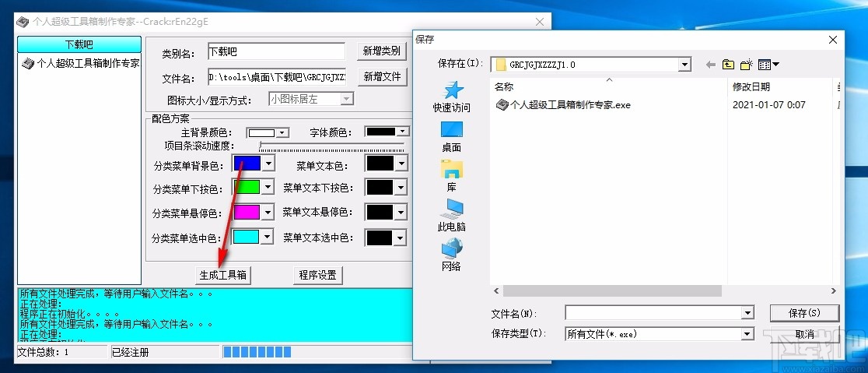The image size is (868, 373).
Task: Click the app icon in main window title bar
Action: tap(23, 22)
